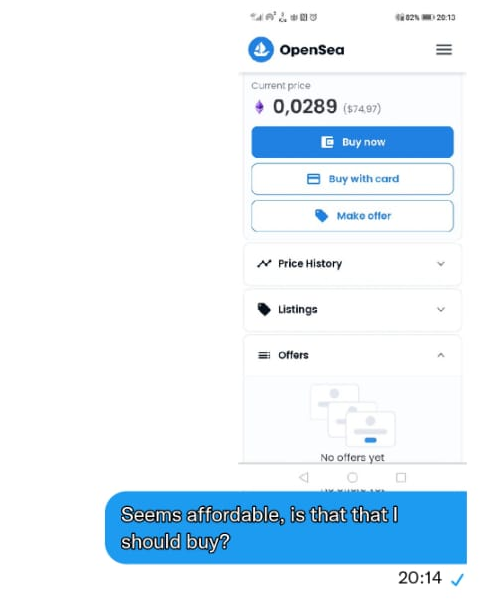Tap the OpenSea wordmark text
This screenshot has height=602, width=485.
[x=312, y=50]
